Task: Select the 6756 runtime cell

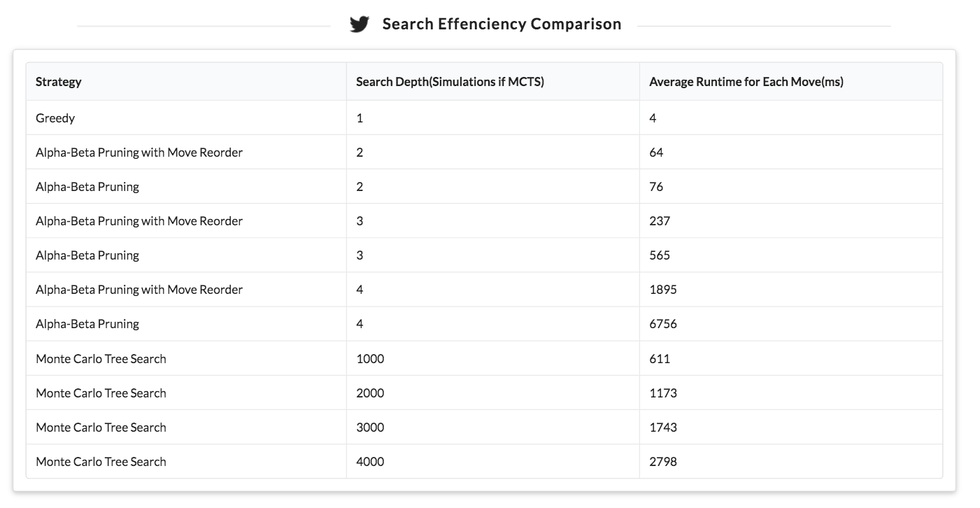Action: point(662,324)
